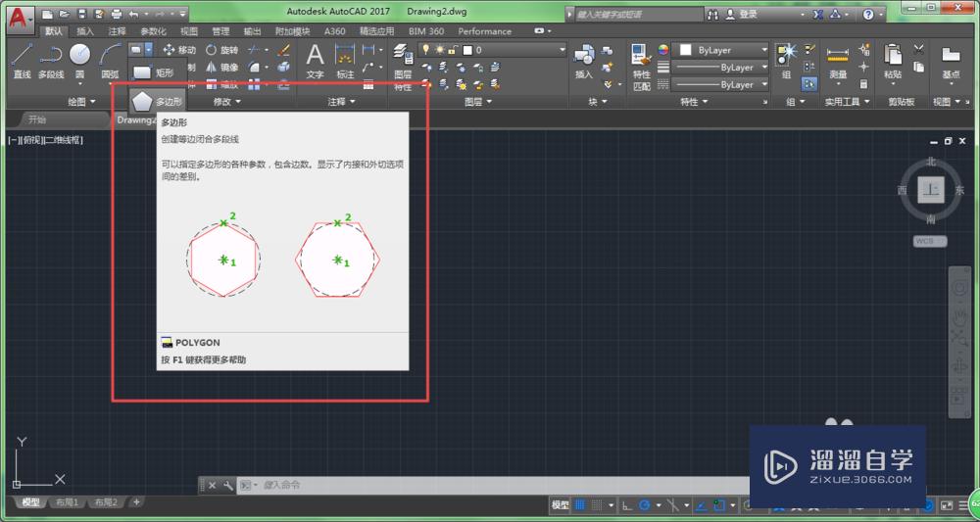Expand the Modify (修改) panel
This screenshot has width=980, height=522.
pyautogui.click(x=227, y=102)
